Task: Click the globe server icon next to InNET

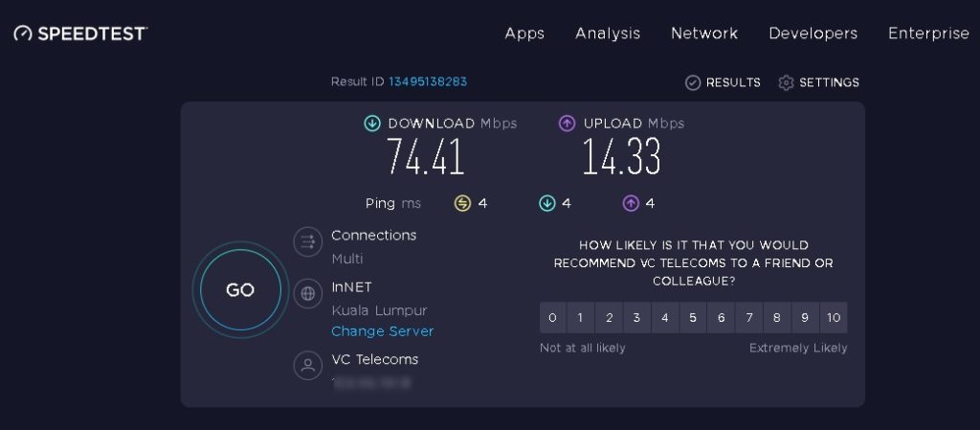Action: [x=307, y=293]
